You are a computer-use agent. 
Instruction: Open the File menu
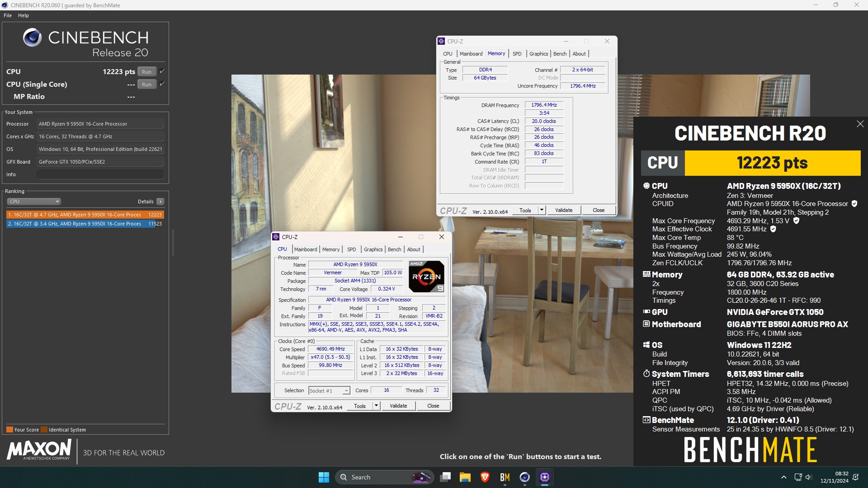point(8,15)
